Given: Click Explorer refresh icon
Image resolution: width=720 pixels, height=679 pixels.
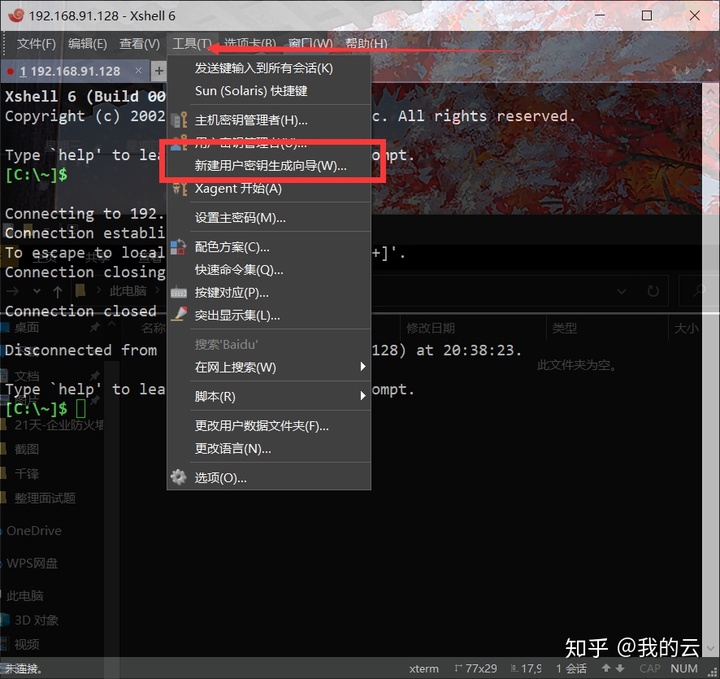Looking at the screenshot, I should pyautogui.click(x=653, y=291).
